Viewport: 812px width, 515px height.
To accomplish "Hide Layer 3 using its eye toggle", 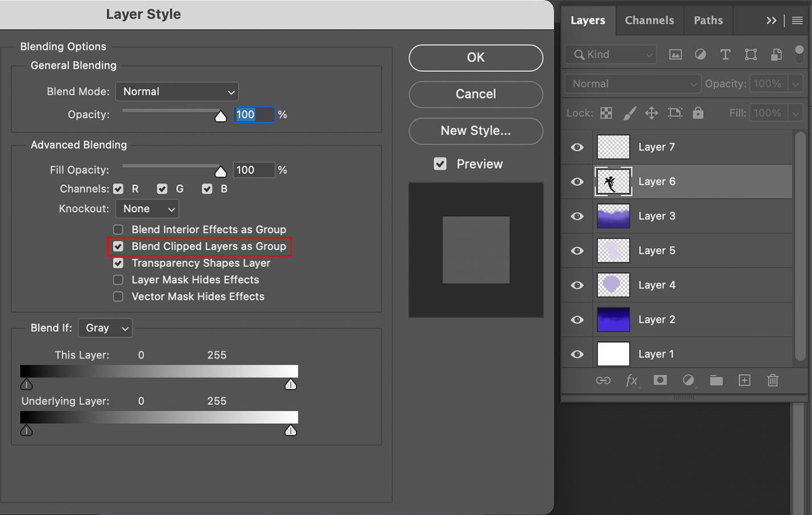I will click(577, 216).
